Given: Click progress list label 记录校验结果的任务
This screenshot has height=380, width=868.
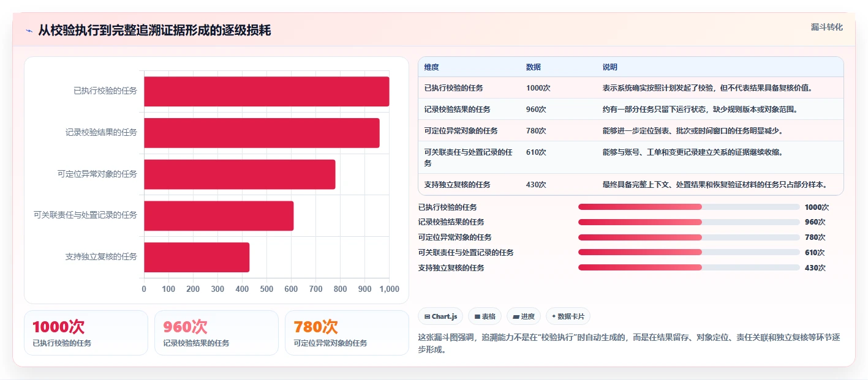Looking at the screenshot, I should [451, 222].
